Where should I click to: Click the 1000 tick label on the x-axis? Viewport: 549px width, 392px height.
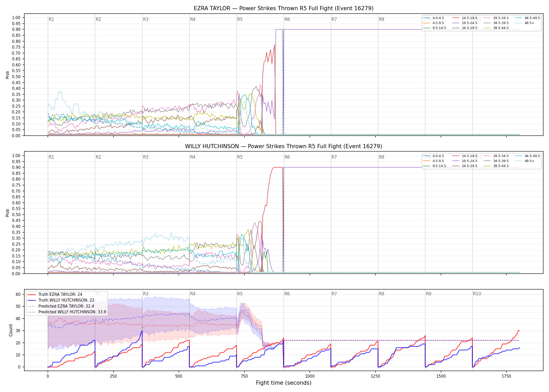click(310, 376)
